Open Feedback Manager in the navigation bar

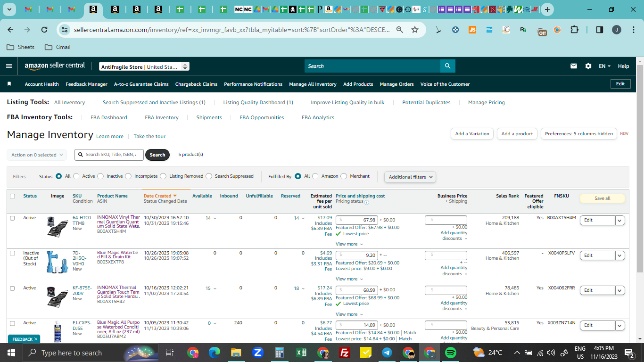(86, 84)
